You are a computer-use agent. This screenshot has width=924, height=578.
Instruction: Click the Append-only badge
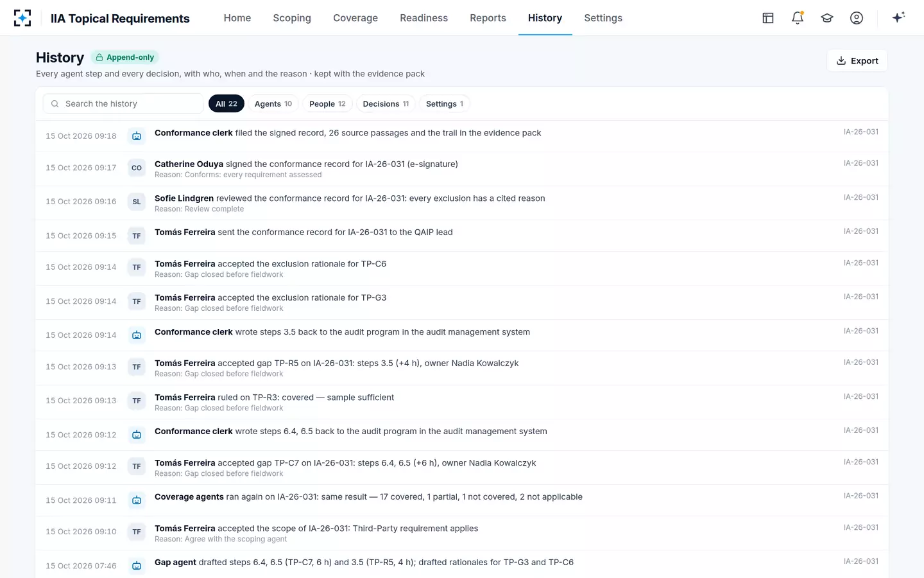(x=124, y=57)
